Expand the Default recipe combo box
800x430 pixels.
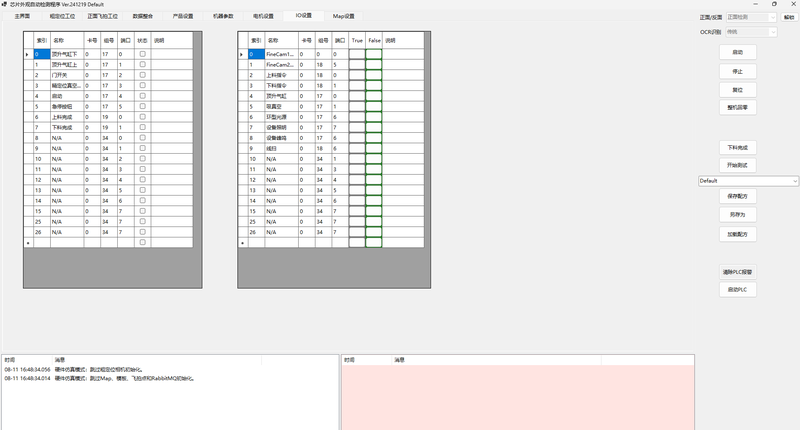pyautogui.click(x=748, y=181)
